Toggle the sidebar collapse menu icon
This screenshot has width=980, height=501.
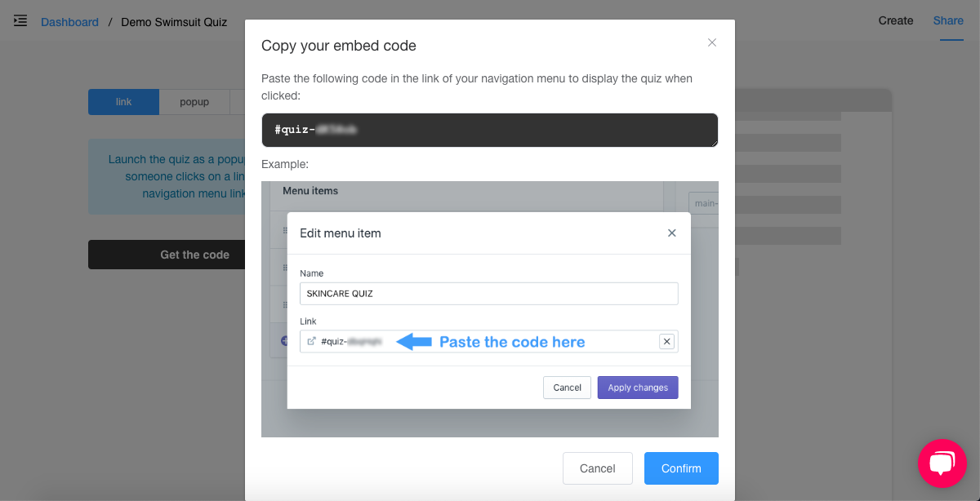20,20
